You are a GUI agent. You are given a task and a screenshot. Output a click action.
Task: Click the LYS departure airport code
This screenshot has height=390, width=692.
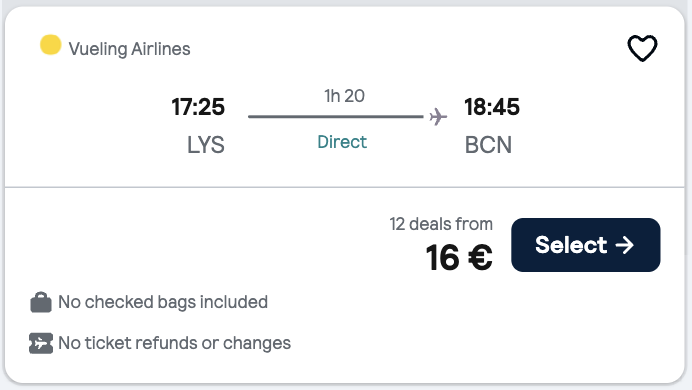[206, 145]
